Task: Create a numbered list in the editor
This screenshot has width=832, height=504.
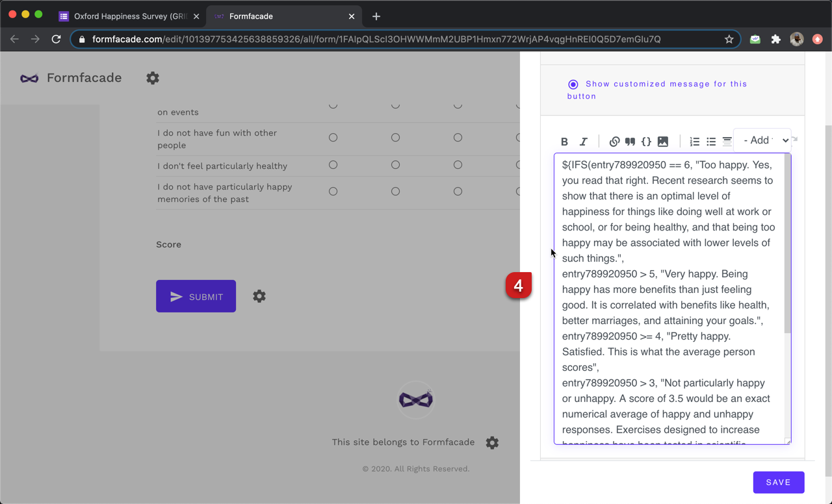Action: 694,142
